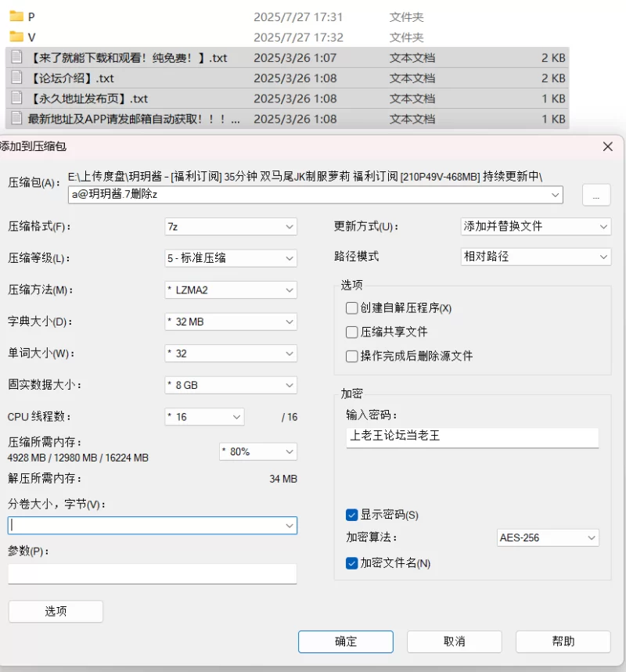Click the 参数 parameters input field
The height and width of the screenshot is (672, 626).
coord(153,574)
